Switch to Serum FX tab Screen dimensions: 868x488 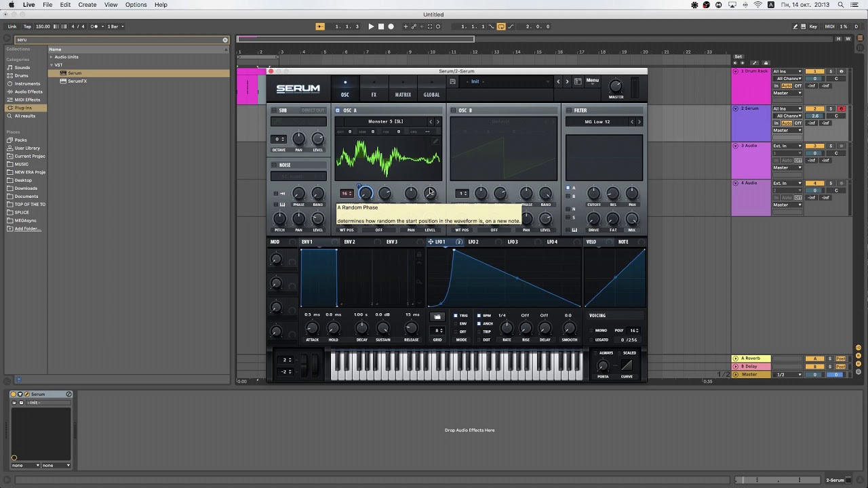374,95
